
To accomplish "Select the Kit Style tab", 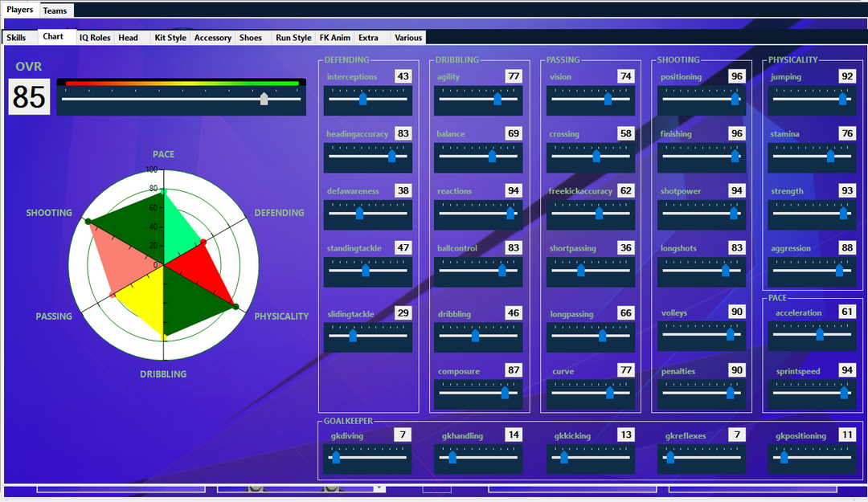I will [170, 38].
